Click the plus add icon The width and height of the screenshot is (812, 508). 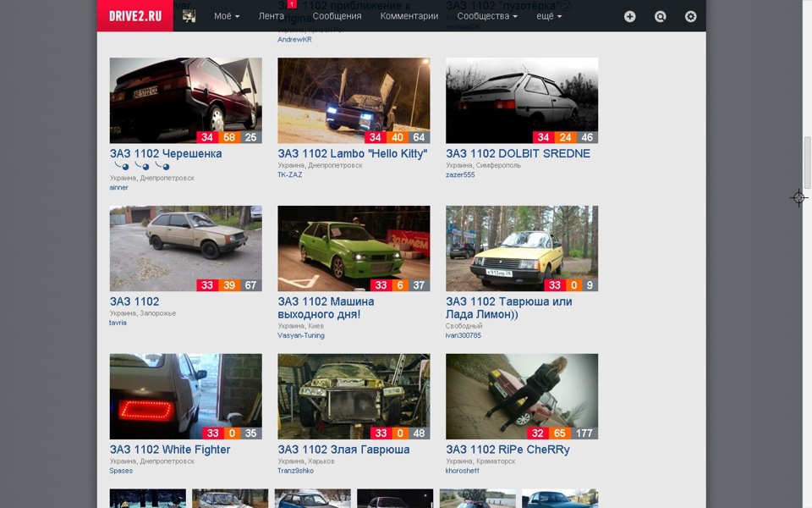[x=629, y=17]
